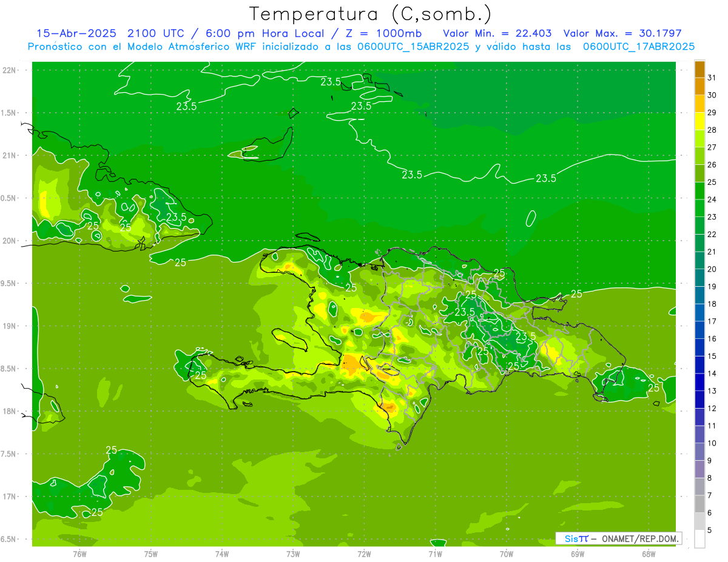Click the legend value label '31'
This screenshot has width=728, height=562.
pos(712,78)
